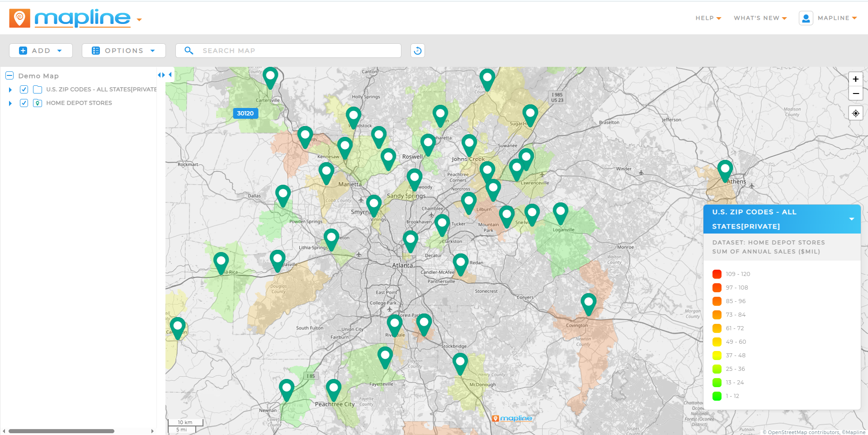Image resolution: width=868 pixels, height=435 pixels.
Task: Click the sidebar horizontal scrollbar
Action: [61, 431]
